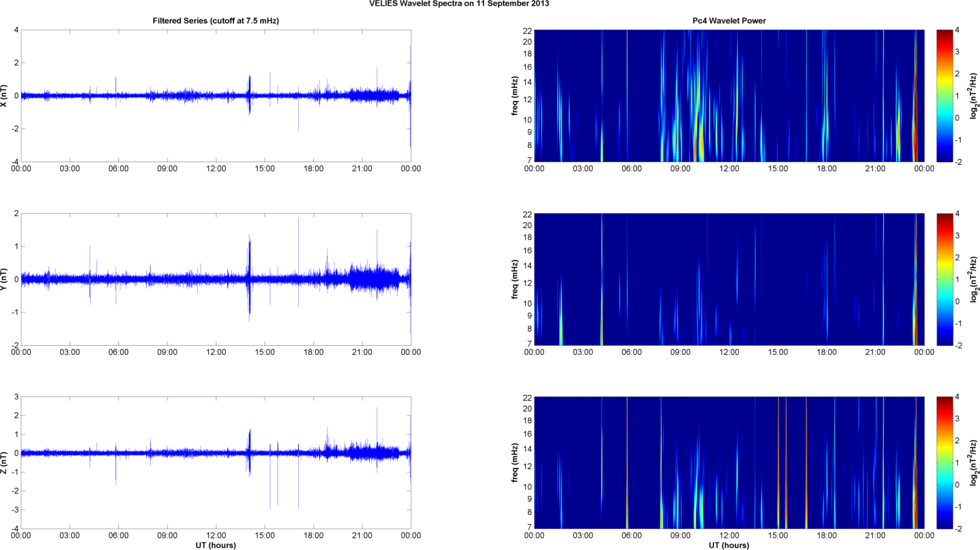
Task: Click the Y (nT) time series plot
Action: tap(215, 279)
